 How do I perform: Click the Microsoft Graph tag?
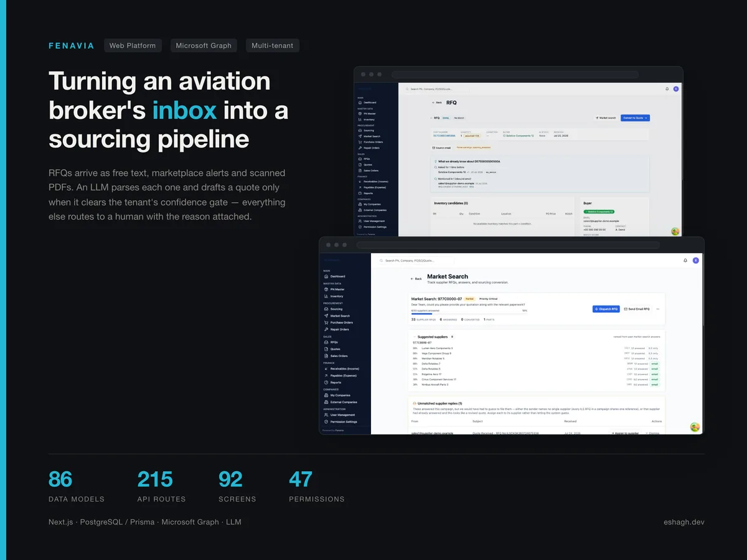[204, 45]
